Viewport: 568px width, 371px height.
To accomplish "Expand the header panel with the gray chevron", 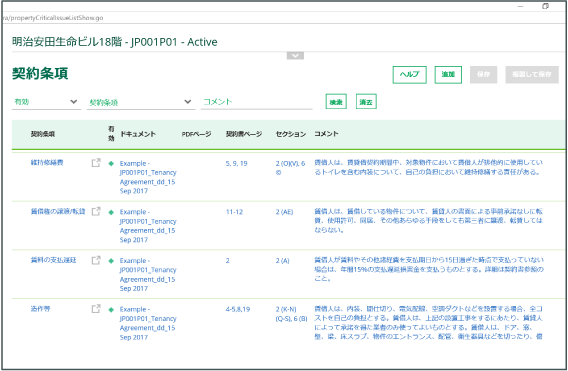I will click(x=295, y=55).
